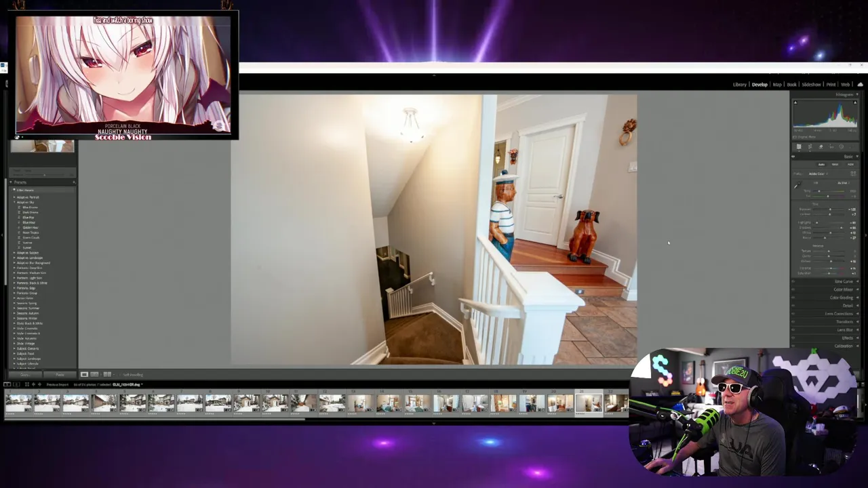Click the Exposure slider

(x=829, y=209)
